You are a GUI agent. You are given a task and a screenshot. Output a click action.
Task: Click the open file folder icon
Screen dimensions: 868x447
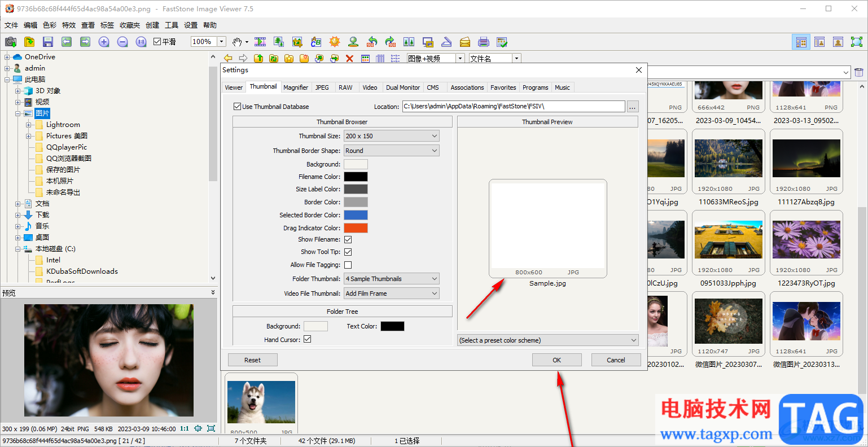pos(29,42)
